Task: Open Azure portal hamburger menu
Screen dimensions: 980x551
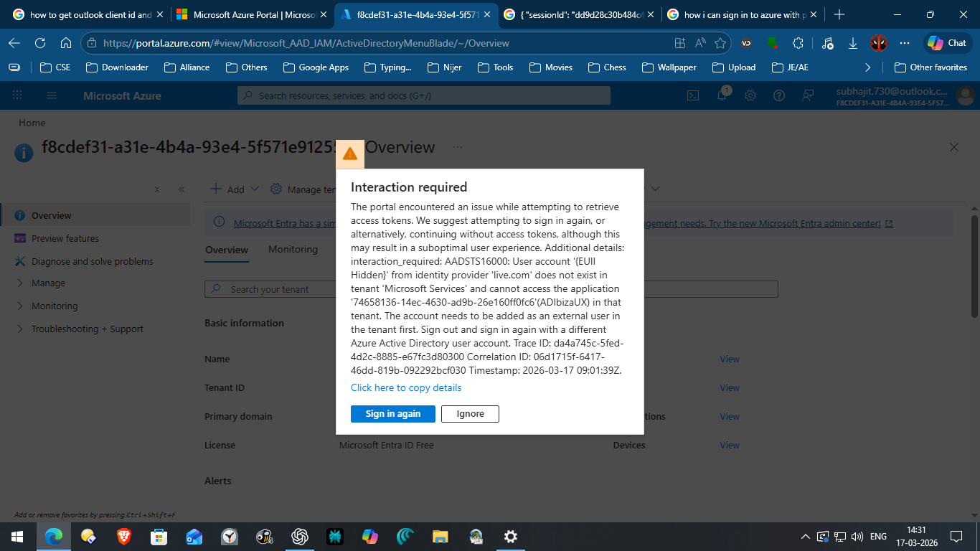Action: pos(52,95)
